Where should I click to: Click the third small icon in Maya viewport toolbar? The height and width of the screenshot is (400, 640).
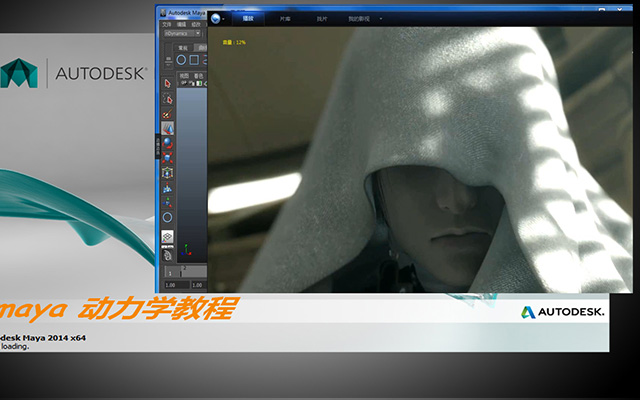click(199, 83)
